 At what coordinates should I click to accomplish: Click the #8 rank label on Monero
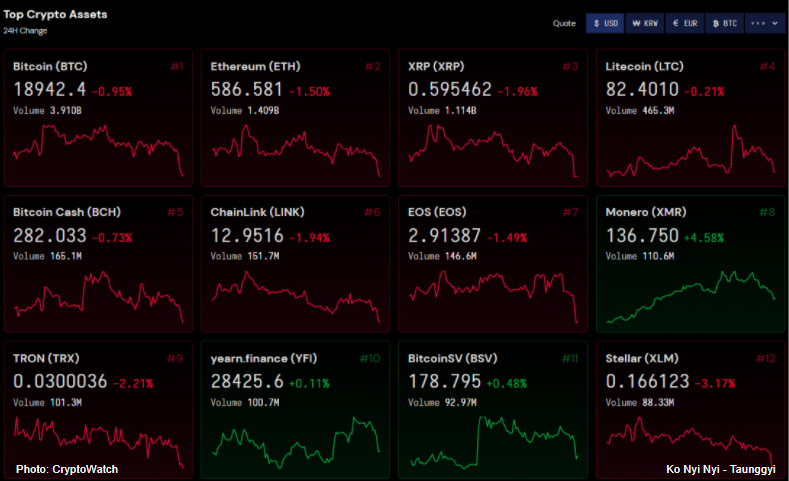tap(768, 212)
